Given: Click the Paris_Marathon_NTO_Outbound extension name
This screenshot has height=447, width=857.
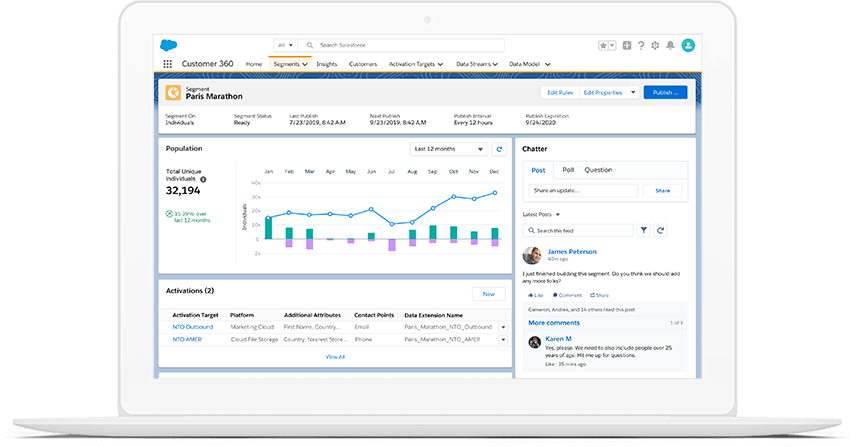Looking at the screenshot, I should [448, 327].
